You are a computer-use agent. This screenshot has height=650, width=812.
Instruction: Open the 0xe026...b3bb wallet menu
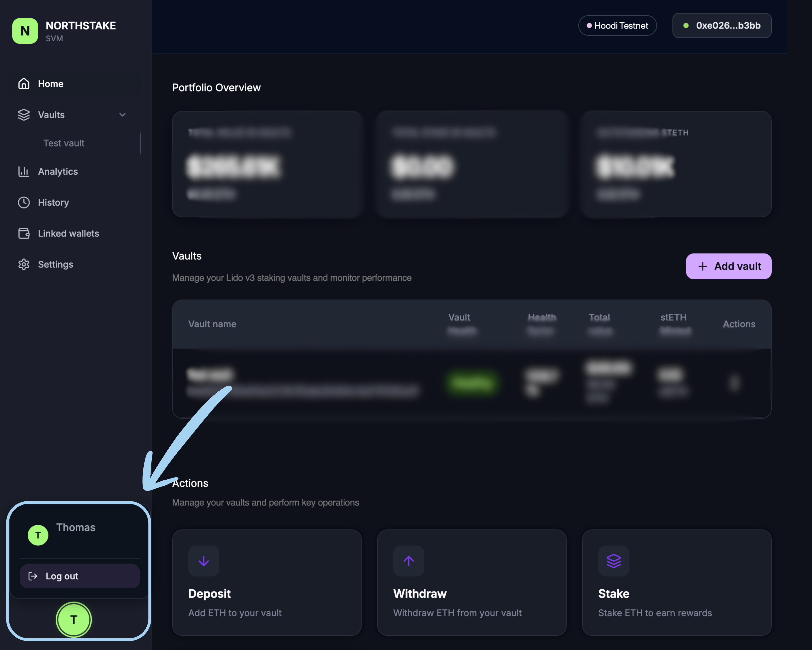click(x=722, y=26)
